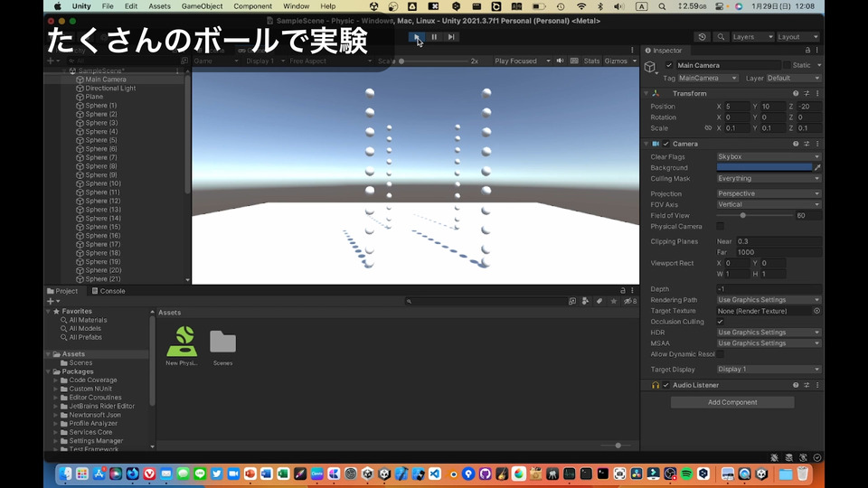Open the Layout dropdown
868x488 pixels.
tap(797, 37)
